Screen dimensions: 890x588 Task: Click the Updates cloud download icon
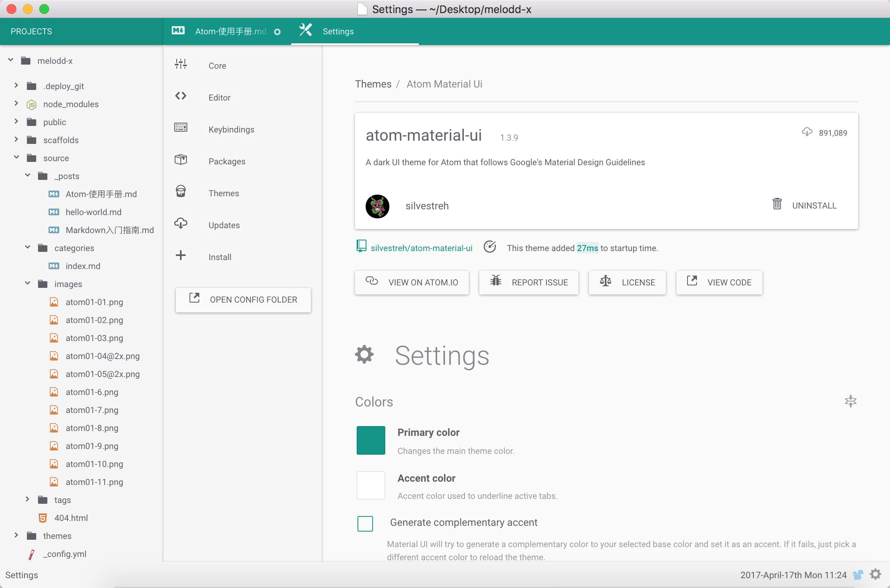(x=181, y=223)
